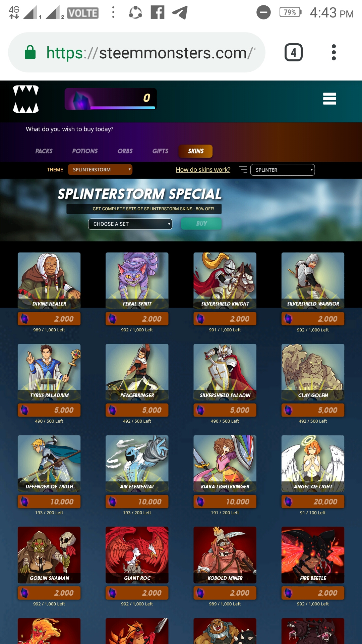Expand the Splinterstorm theme dropdown

pyautogui.click(x=100, y=169)
